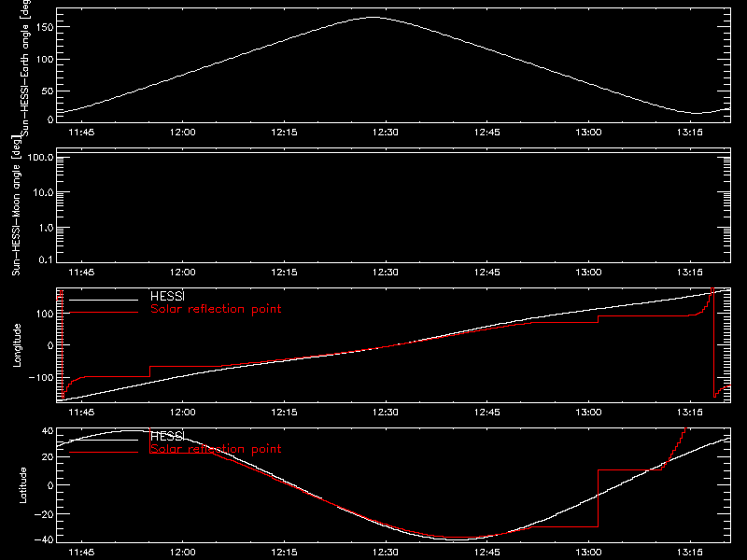Click the Sun-HESSI-Moon angle axis label
Viewport: 747px width, 560px height.
[16, 205]
